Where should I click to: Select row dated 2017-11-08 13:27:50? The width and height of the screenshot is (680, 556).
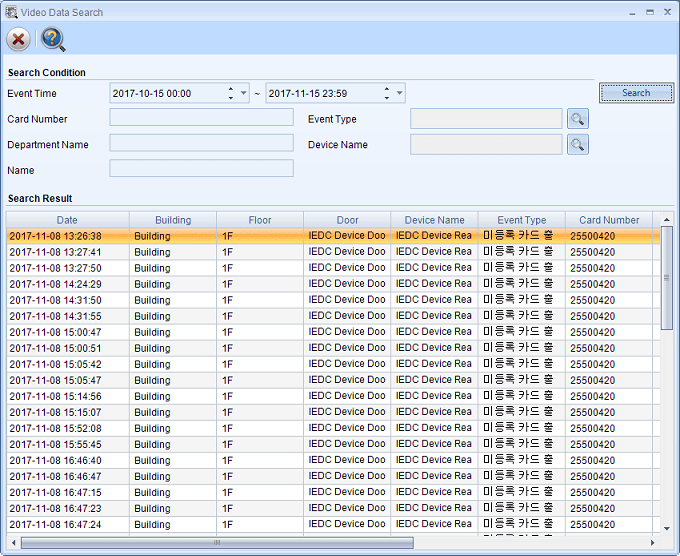(x=333, y=268)
